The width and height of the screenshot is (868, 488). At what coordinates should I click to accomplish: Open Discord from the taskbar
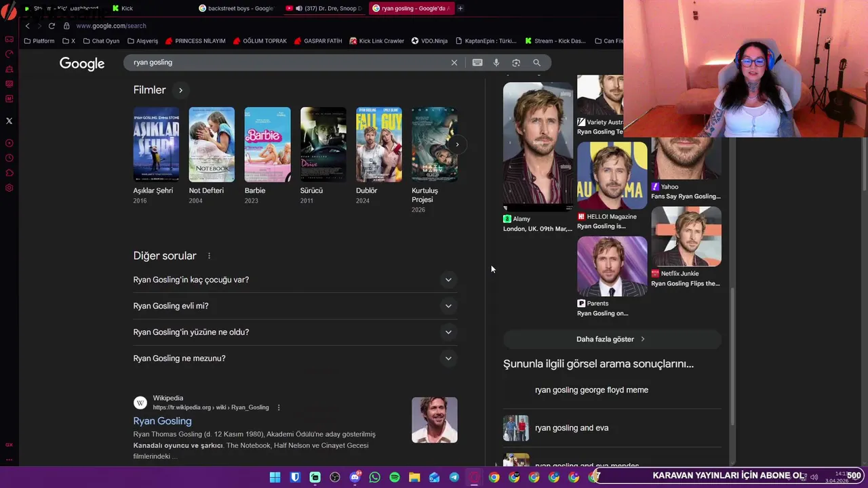click(355, 478)
